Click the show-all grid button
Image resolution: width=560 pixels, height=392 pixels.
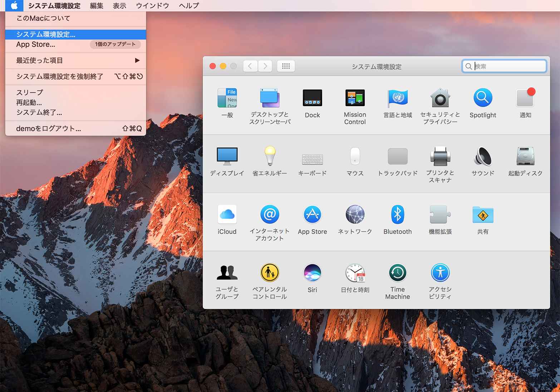[x=286, y=66]
